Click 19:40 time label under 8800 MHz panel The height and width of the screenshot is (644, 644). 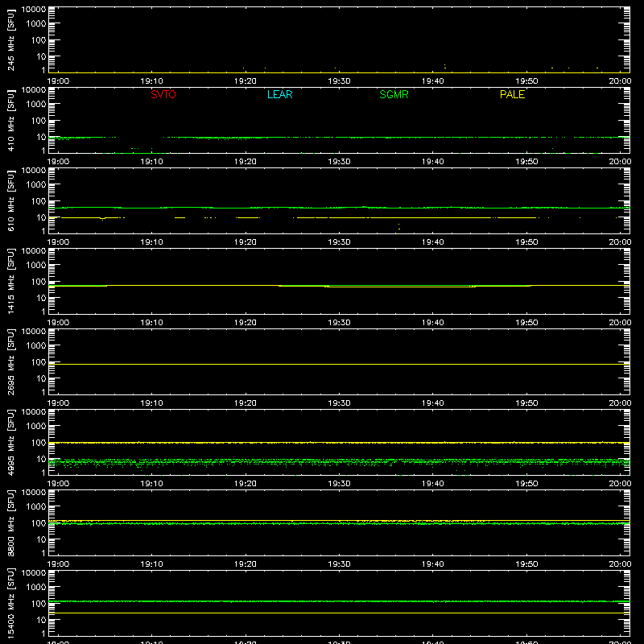(432, 564)
